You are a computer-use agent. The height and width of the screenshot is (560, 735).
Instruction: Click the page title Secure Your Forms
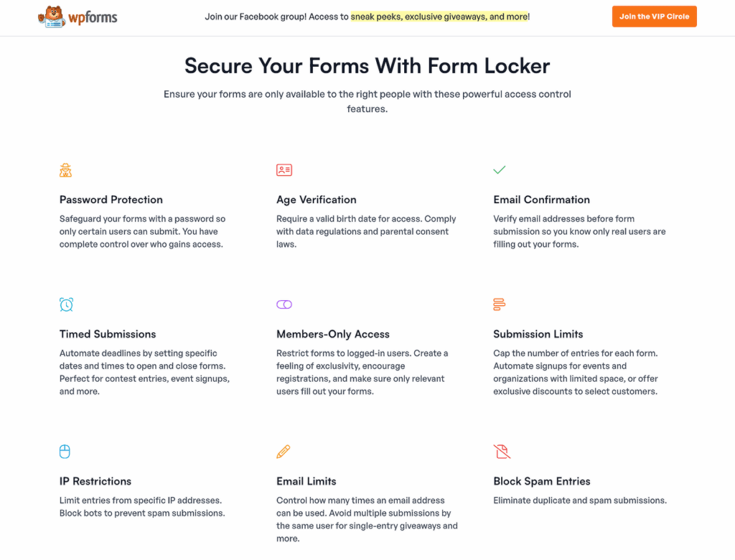tap(367, 65)
